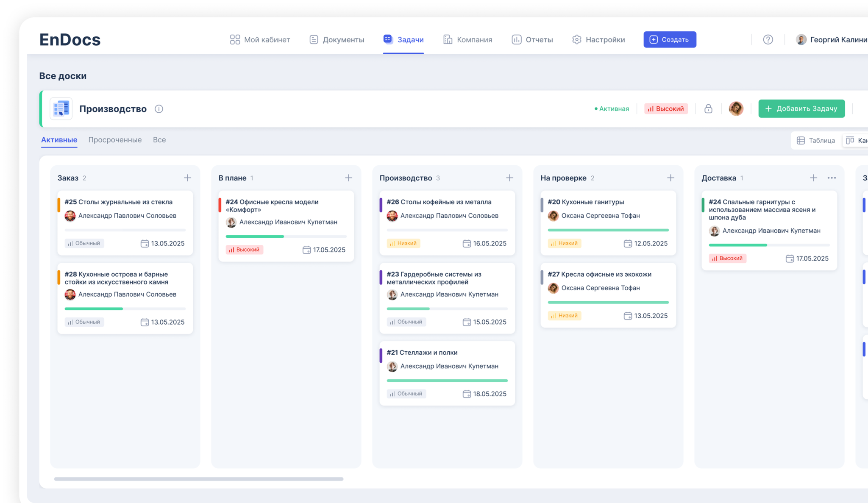Open the Высокий board priority selector
The width and height of the screenshot is (868, 503).
click(x=666, y=109)
